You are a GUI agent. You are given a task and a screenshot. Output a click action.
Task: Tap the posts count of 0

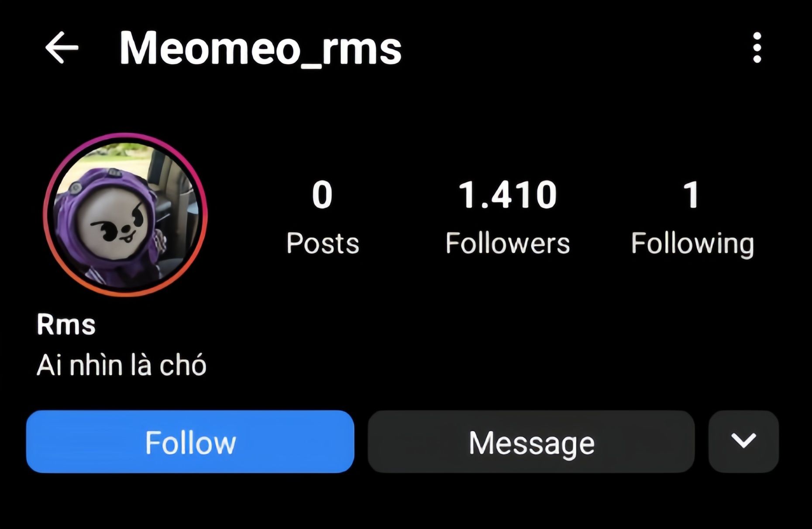pyautogui.click(x=322, y=195)
